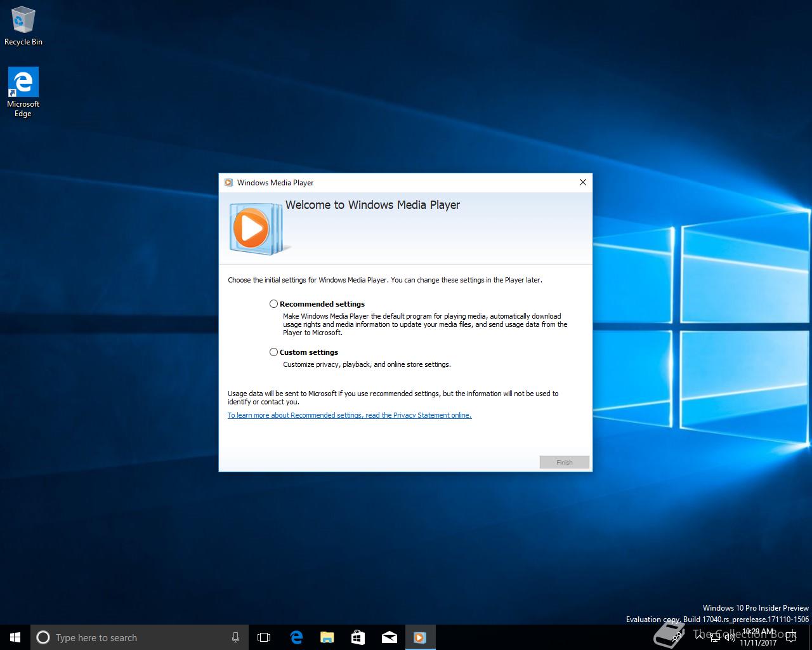The image size is (812, 650).
Task: Click the Welcome to Windows Media Player heading
Action: pos(372,205)
